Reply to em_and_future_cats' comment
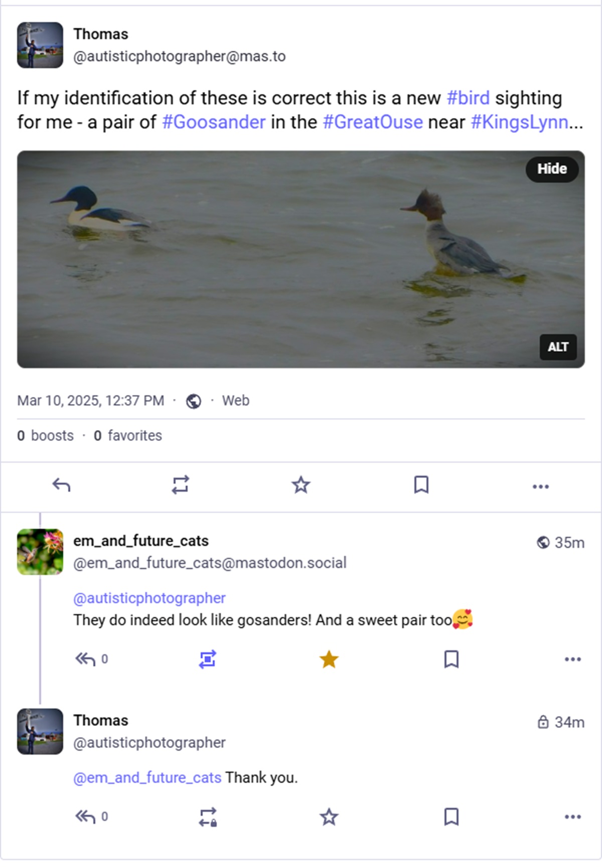Viewport: 602px width, 868px height. pyautogui.click(x=85, y=659)
